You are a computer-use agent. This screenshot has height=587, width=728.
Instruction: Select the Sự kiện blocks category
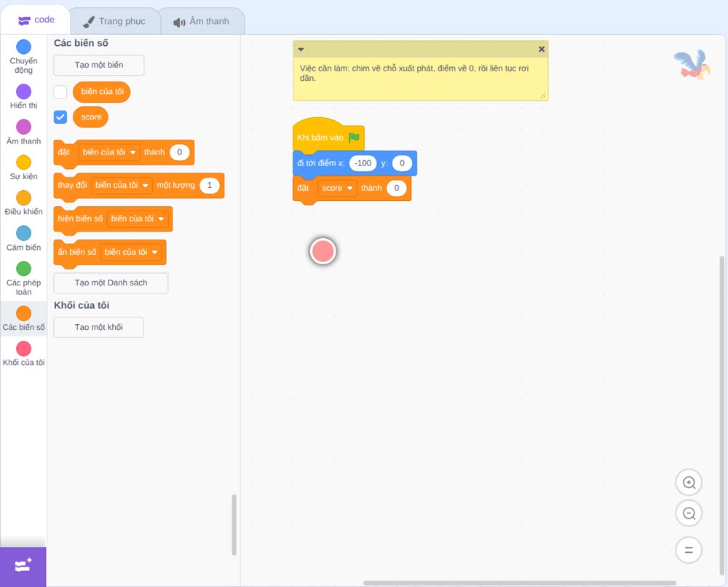(x=24, y=168)
